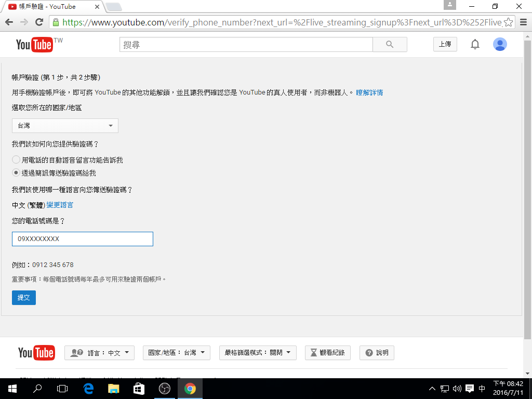Click the search magnifier button

(x=390, y=45)
